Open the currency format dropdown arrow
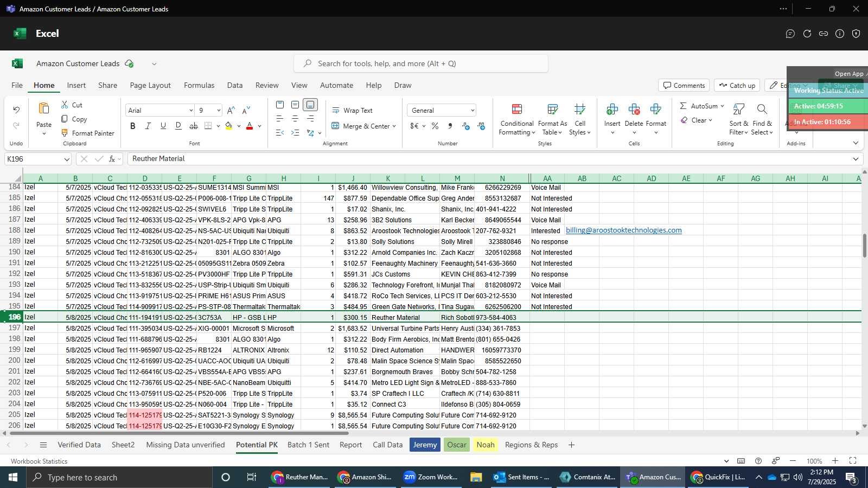The width and height of the screenshot is (868, 488). click(424, 126)
